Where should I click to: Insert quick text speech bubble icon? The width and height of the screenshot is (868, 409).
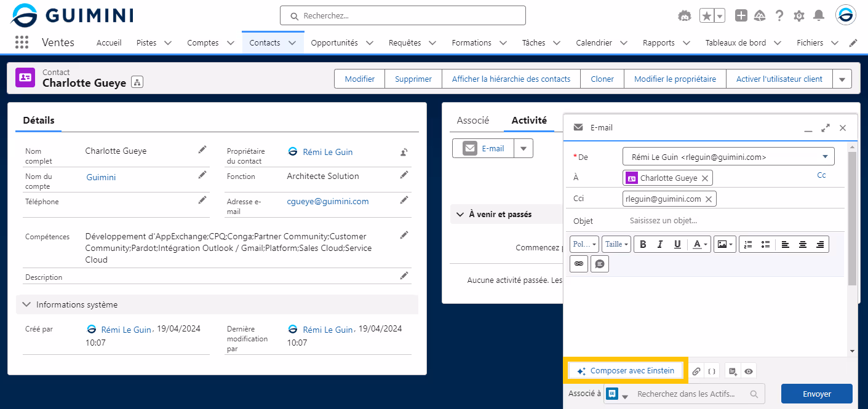(x=599, y=264)
